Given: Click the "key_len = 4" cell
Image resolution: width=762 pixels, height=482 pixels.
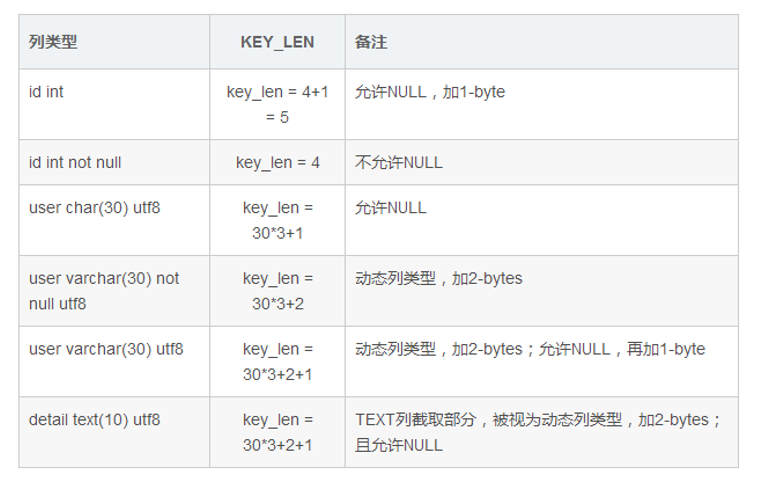Looking at the screenshot, I should 277,162.
